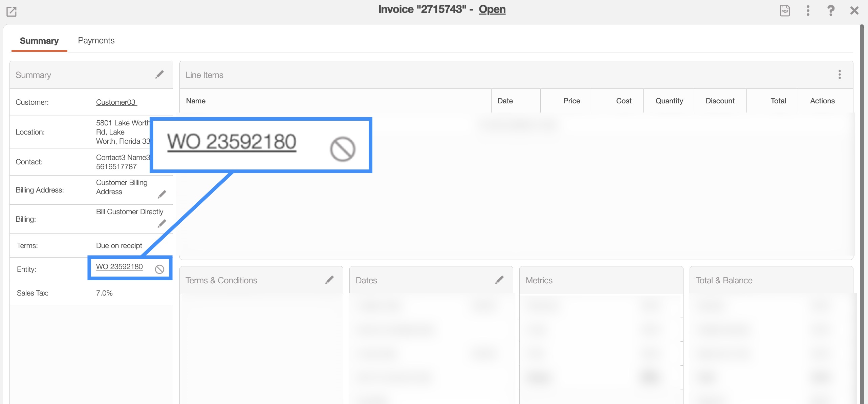
Task: Export the invoice as PDF
Action: (x=785, y=11)
